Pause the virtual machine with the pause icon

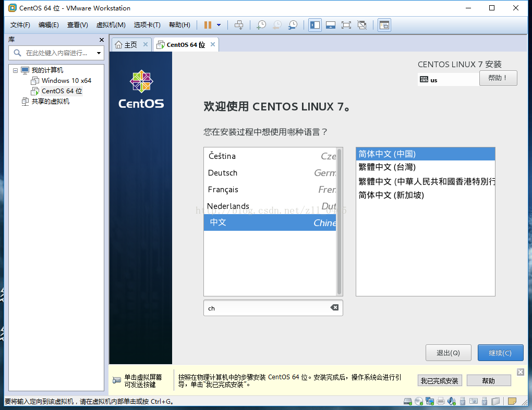[208, 24]
